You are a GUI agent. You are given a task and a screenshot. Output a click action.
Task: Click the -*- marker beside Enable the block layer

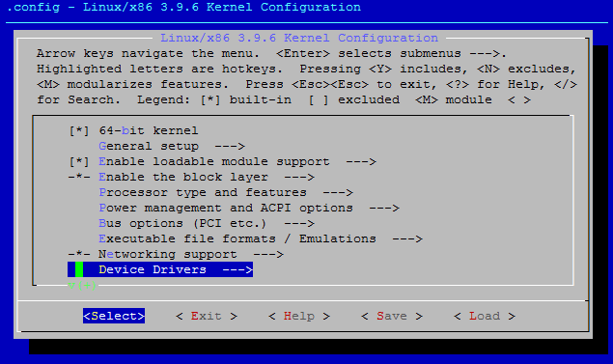click(x=79, y=177)
